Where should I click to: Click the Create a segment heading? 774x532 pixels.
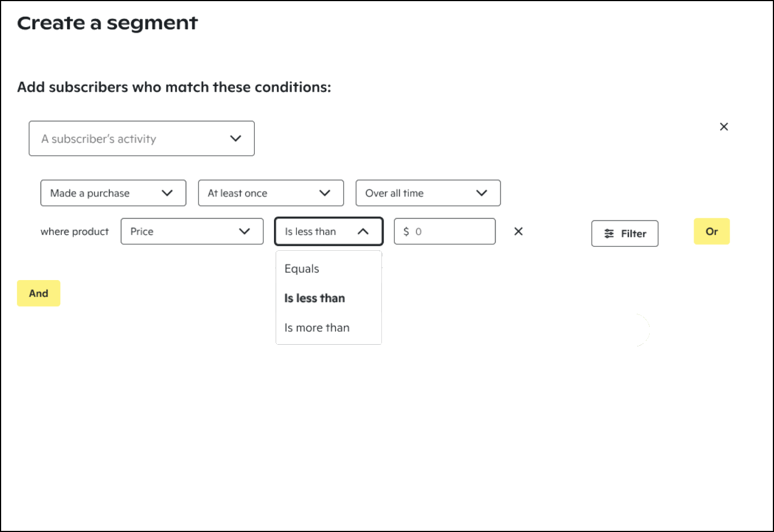(x=107, y=23)
